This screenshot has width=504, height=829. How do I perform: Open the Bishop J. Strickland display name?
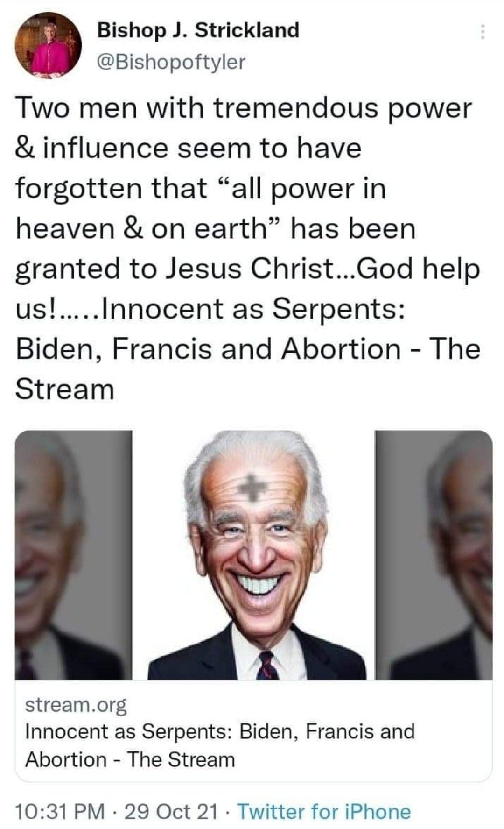198,30
